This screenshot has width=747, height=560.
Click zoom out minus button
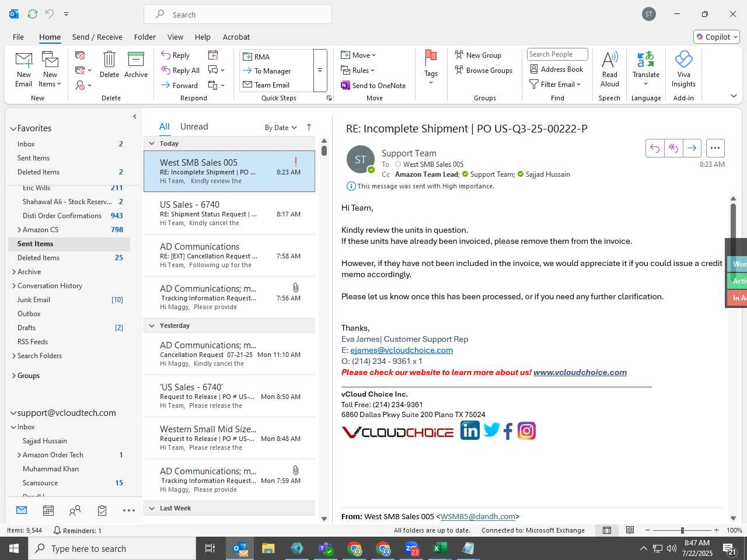tap(647, 530)
